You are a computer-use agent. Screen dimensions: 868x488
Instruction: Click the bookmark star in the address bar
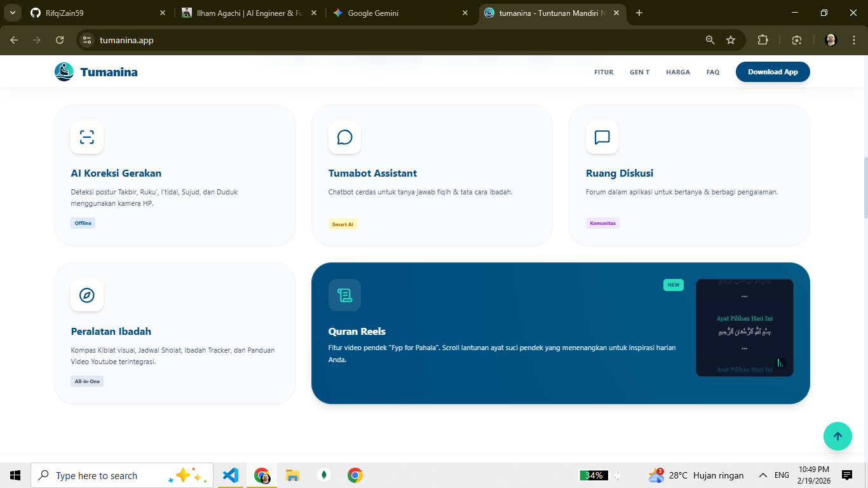(731, 39)
